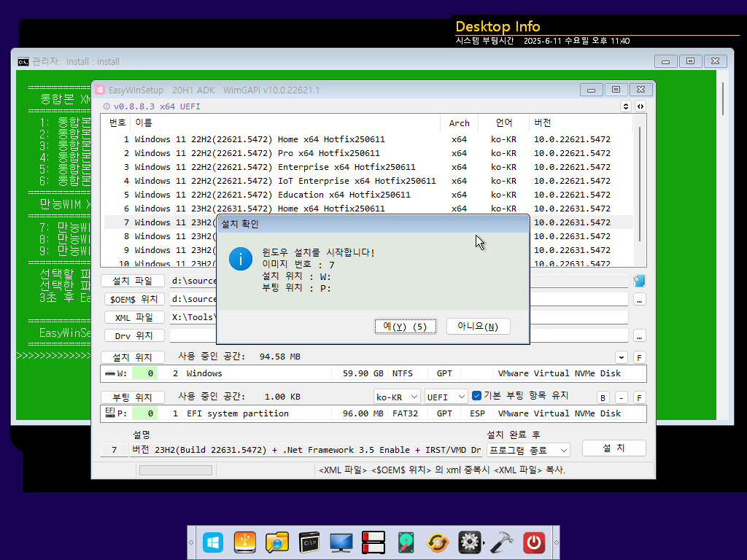Screen dimensions: 747x560
Task: Click the F button in the 설치 위치 row
Action: click(x=639, y=357)
